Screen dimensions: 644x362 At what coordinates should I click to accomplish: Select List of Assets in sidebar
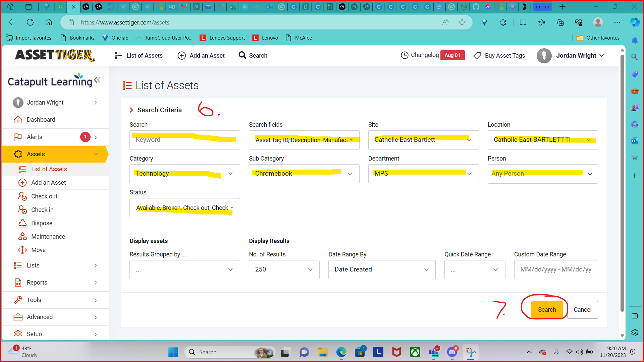(49, 169)
